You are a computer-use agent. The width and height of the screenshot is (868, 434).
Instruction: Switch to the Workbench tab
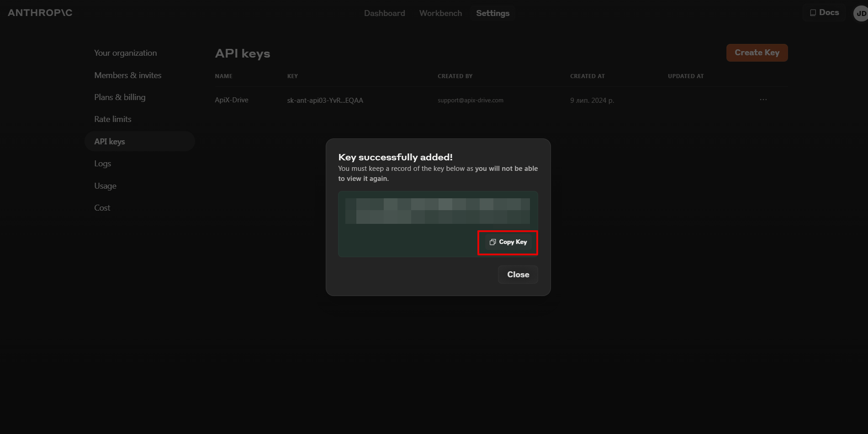pyautogui.click(x=440, y=13)
